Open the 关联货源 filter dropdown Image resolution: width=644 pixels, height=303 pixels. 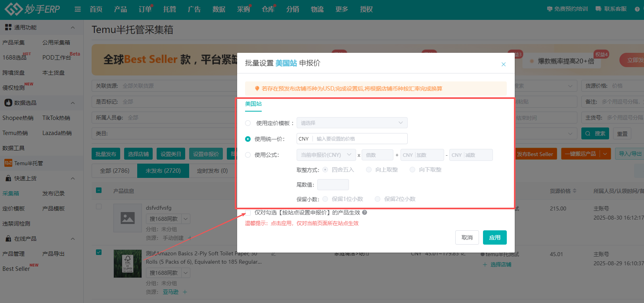click(x=165, y=86)
